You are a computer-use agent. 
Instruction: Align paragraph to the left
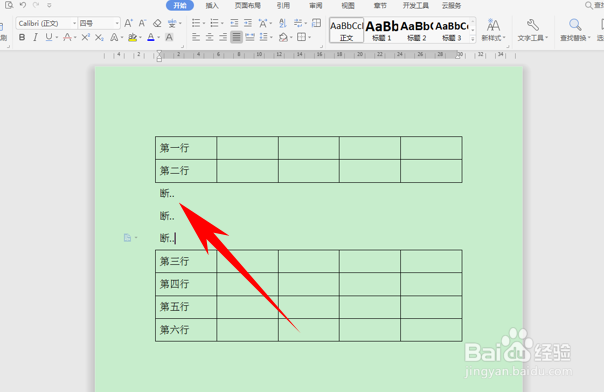point(196,37)
